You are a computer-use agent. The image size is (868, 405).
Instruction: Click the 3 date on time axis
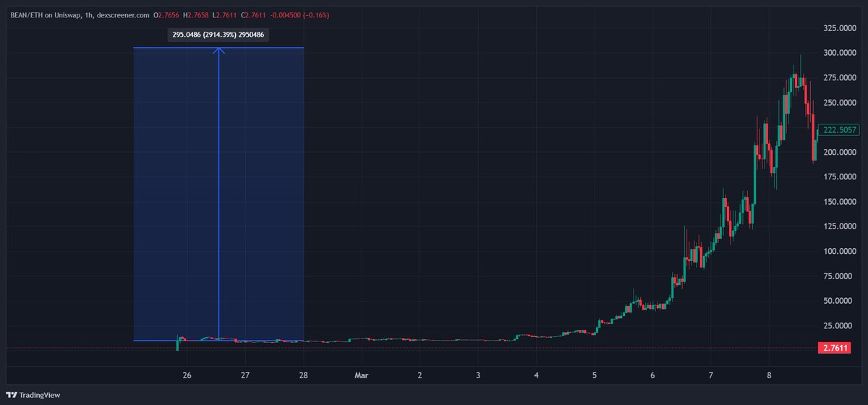click(x=478, y=375)
